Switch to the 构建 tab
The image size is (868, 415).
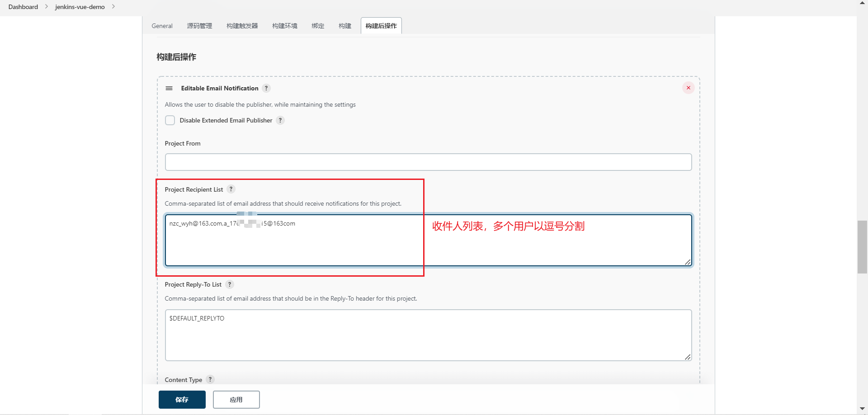pos(345,26)
